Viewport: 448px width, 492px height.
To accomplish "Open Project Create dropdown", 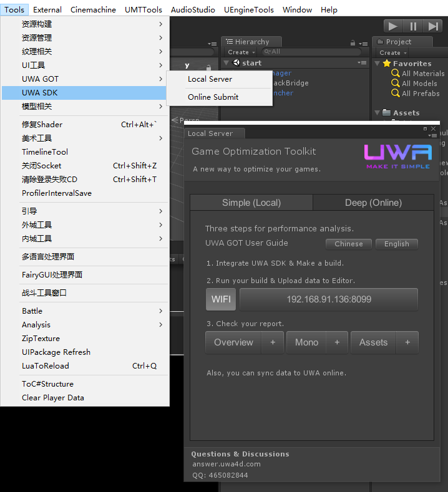I will click(x=392, y=53).
